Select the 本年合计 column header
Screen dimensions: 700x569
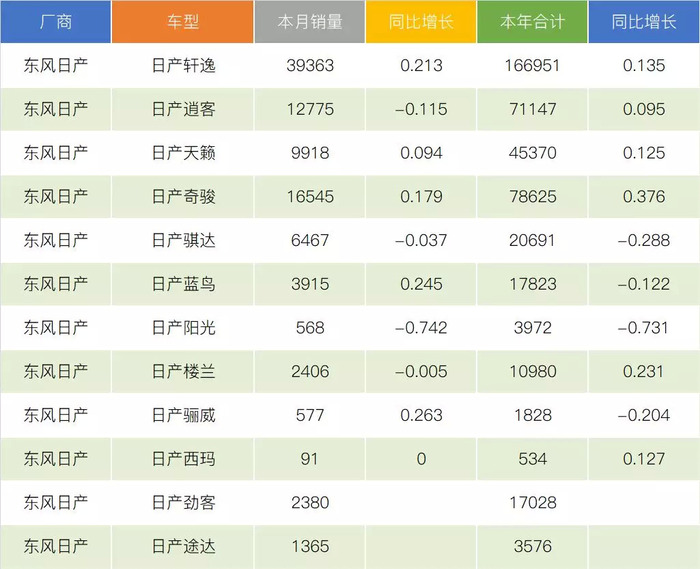pos(532,22)
